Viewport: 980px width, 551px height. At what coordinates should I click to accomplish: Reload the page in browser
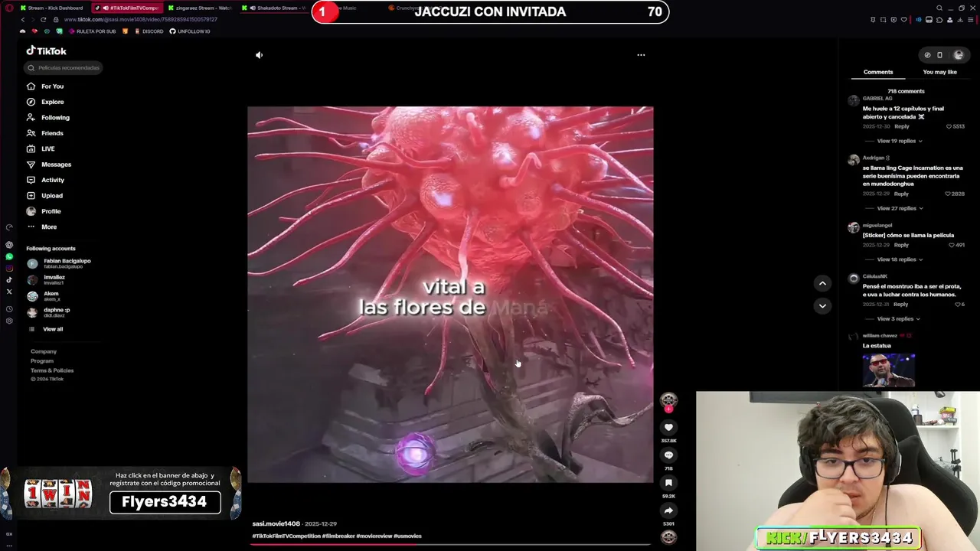click(43, 19)
